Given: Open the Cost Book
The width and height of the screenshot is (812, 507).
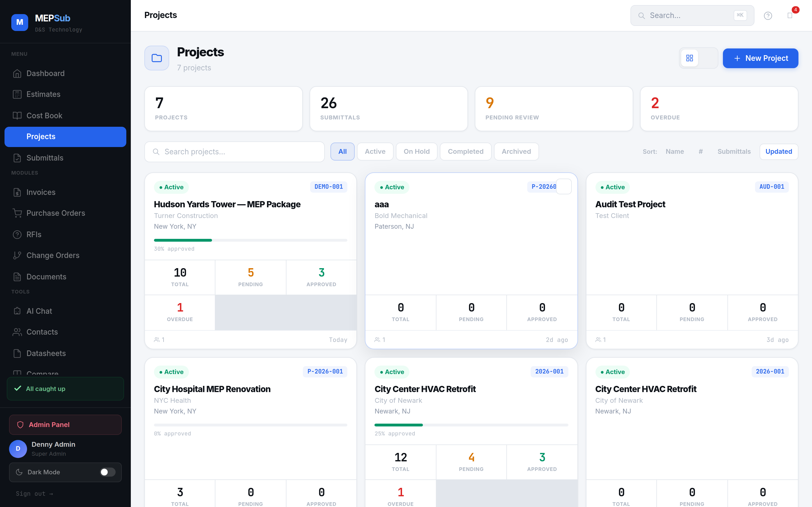Looking at the screenshot, I should point(44,115).
